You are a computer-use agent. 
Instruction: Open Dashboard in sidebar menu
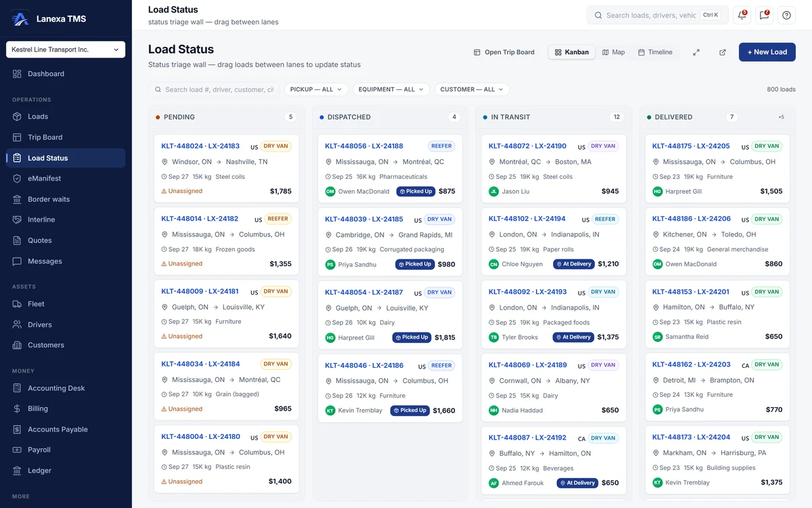tap(66, 74)
